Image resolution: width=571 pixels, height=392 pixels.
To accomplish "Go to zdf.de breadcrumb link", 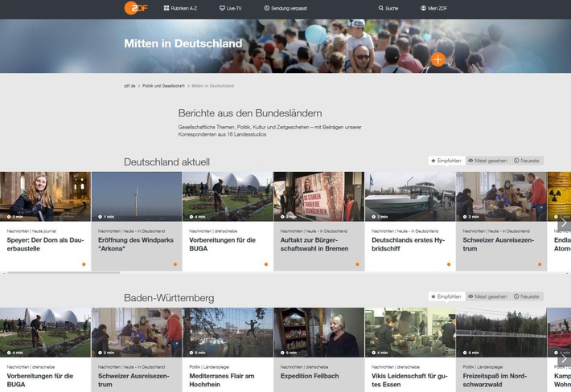I will click(129, 86).
